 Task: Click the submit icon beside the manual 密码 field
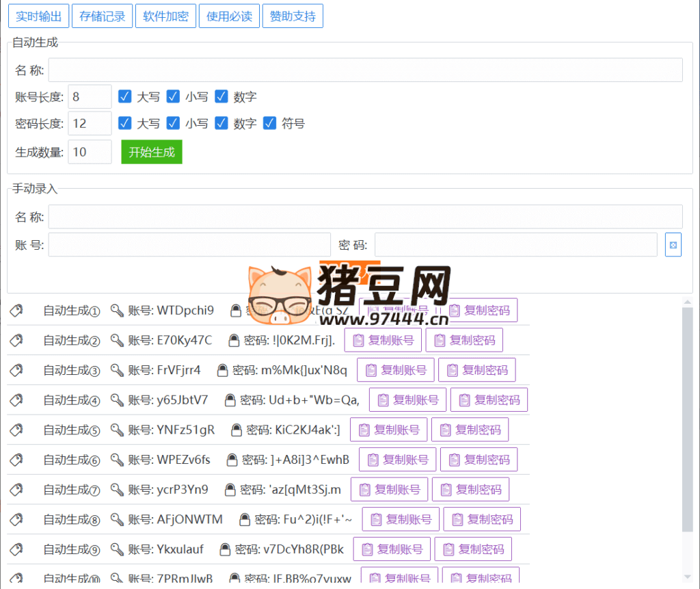(x=673, y=244)
